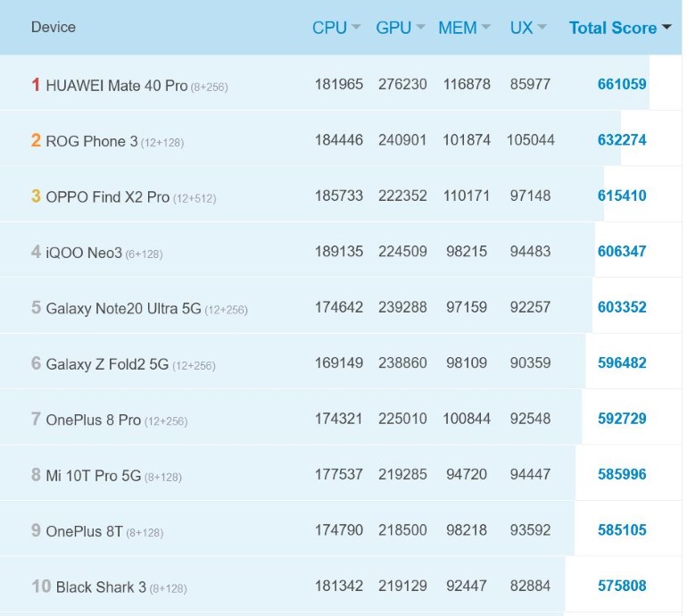
Task: Select Black Shark 3 device
Action: click(101, 587)
